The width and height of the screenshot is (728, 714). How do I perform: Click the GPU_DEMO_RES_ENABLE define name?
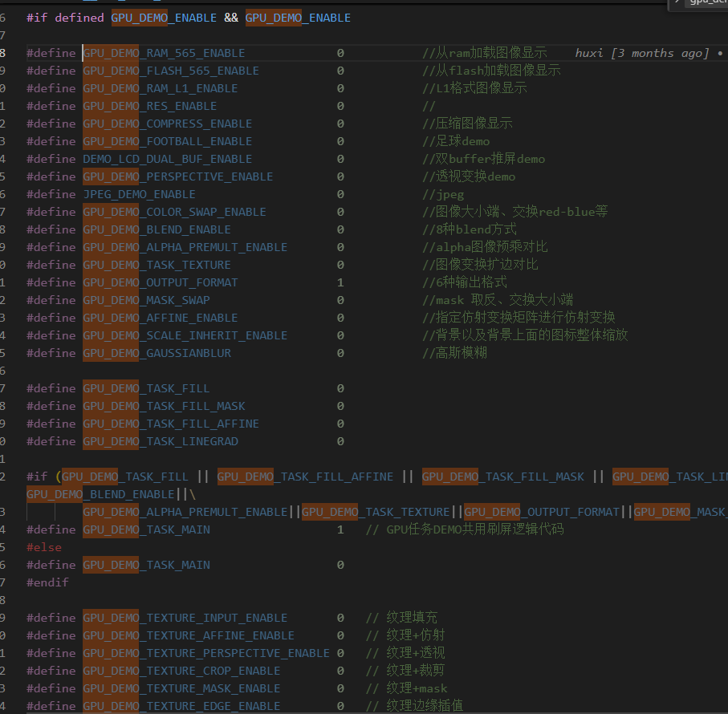[x=150, y=106]
